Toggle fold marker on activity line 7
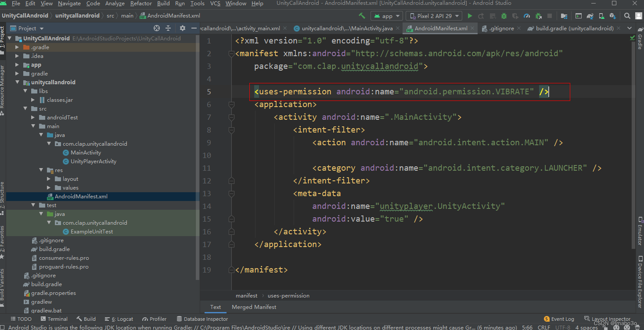Screen dimensions: 644x330 [x=231, y=117]
